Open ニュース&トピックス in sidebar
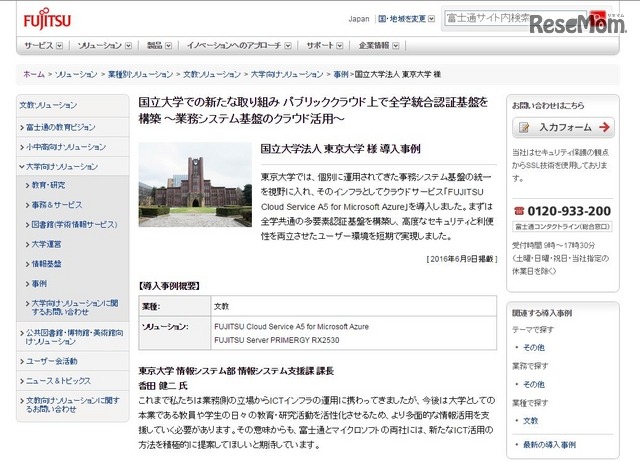This screenshot has width=640, height=461. pos(58,381)
